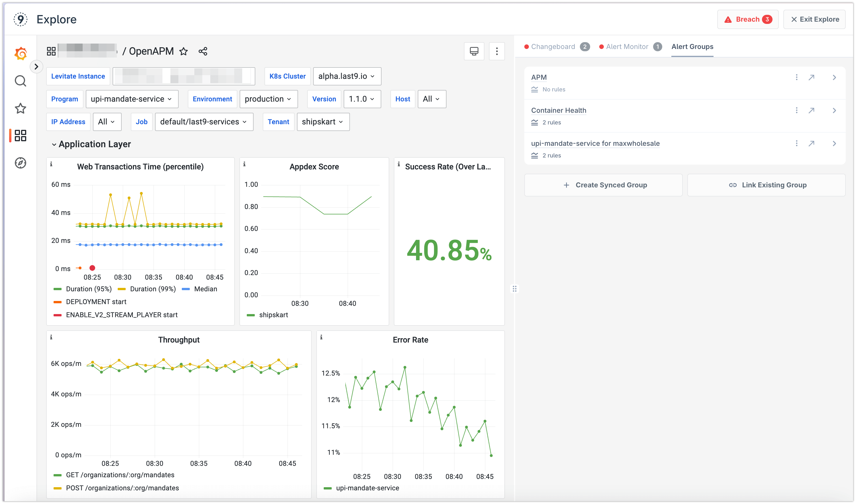Open the Breach alerts button
Image resolution: width=856 pixels, height=504 pixels.
pyautogui.click(x=748, y=19)
